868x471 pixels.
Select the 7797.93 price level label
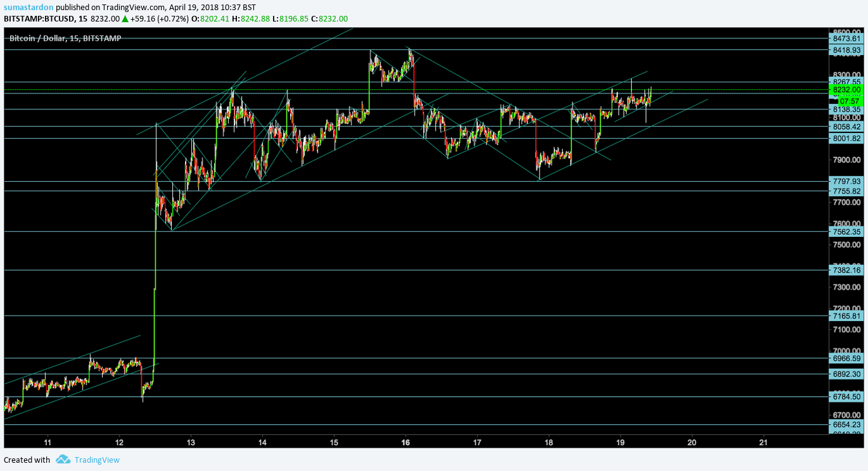[x=846, y=182]
